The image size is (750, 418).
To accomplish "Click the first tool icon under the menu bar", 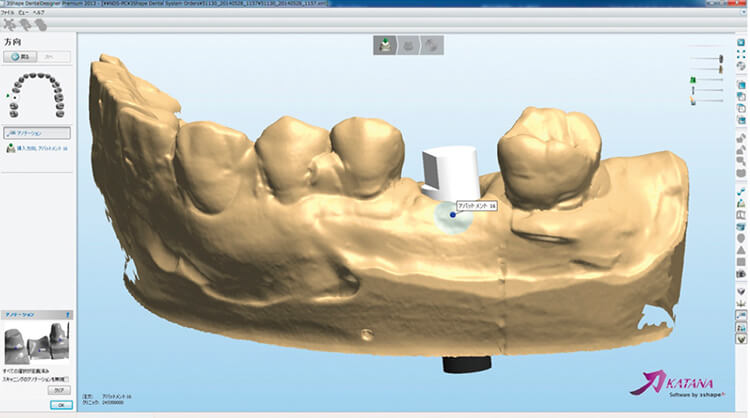I will click(x=9, y=24).
